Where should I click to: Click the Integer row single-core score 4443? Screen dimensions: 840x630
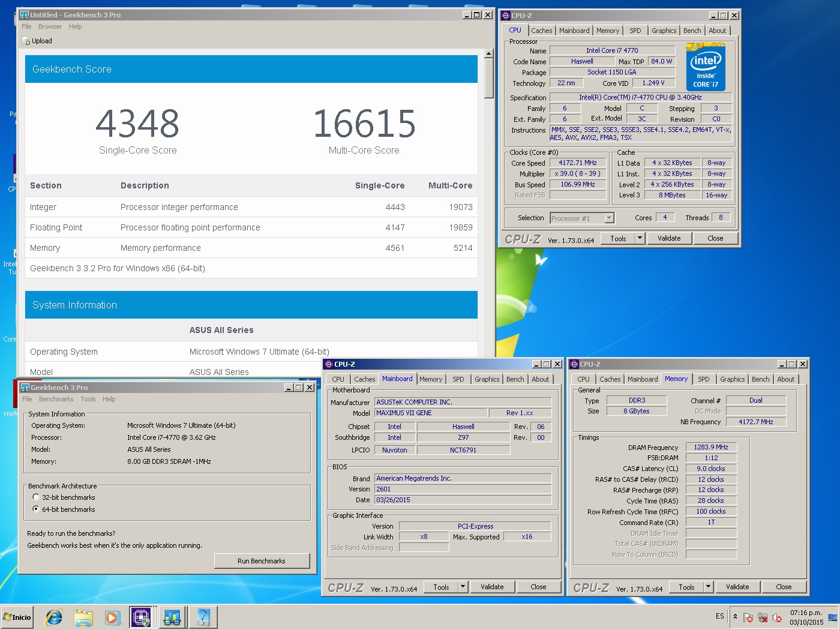pyautogui.click(x=395, y=207)
